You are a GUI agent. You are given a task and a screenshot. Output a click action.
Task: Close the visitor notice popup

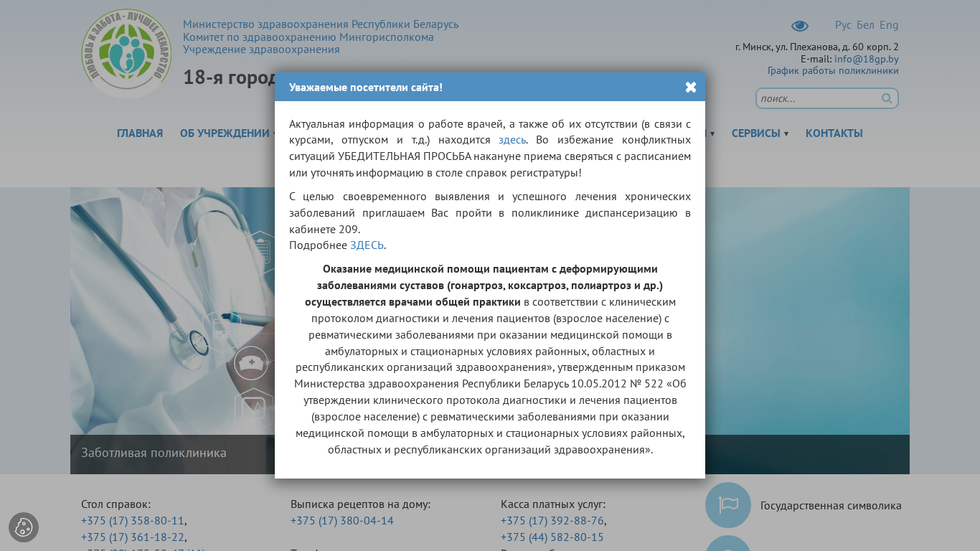coord(691,87)
